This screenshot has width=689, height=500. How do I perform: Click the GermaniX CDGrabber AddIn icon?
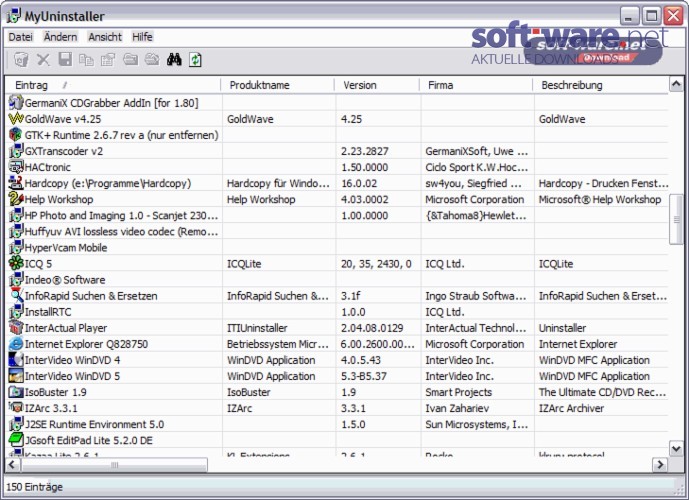16,103
